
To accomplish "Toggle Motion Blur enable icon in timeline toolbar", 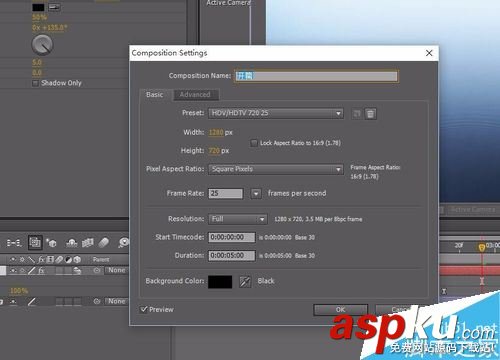I will [104, 243].
